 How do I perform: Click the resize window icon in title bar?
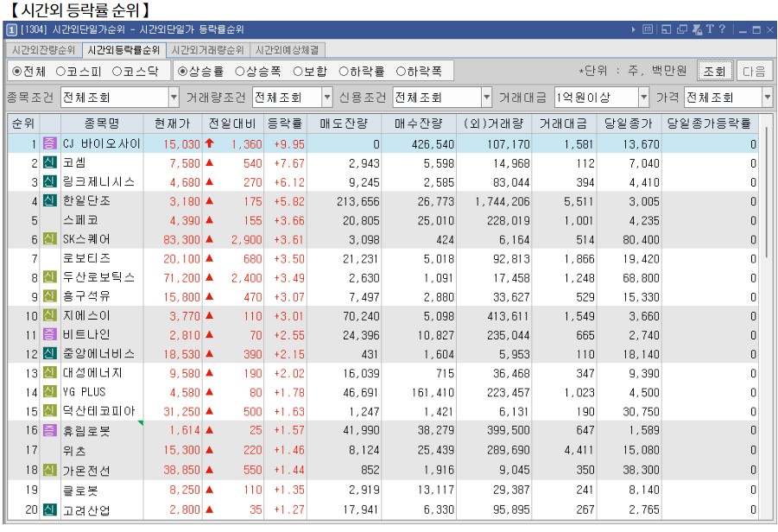tap(665, 28)
